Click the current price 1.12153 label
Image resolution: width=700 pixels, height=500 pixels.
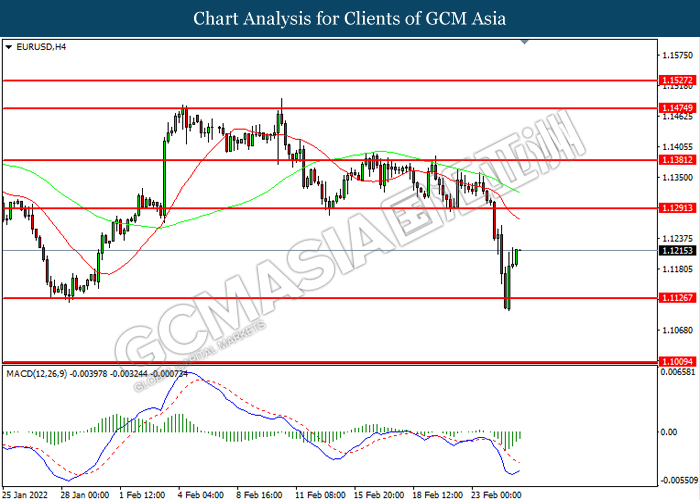(x=677, y=250)
